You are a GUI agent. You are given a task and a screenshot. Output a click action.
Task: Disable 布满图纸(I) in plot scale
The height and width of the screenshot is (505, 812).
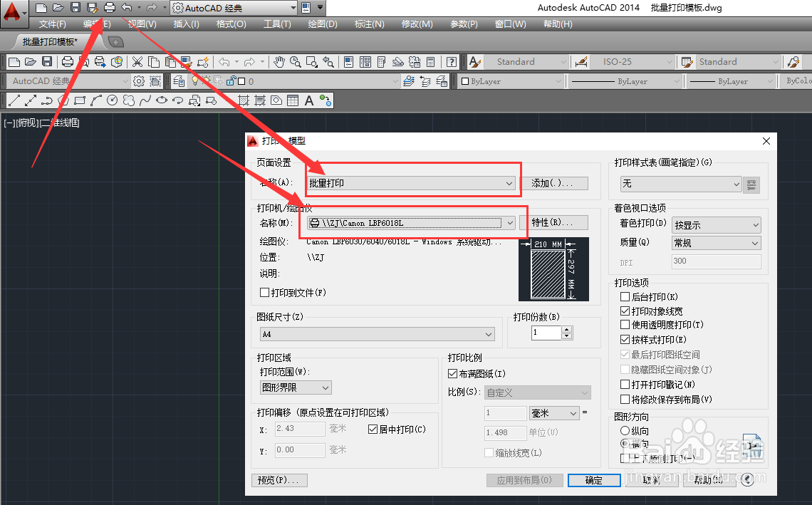point(454,373)
